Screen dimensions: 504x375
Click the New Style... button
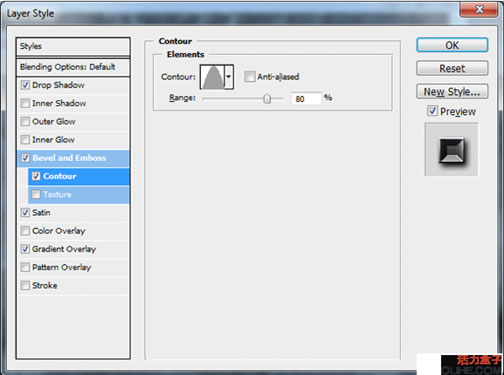pos(452,91)
